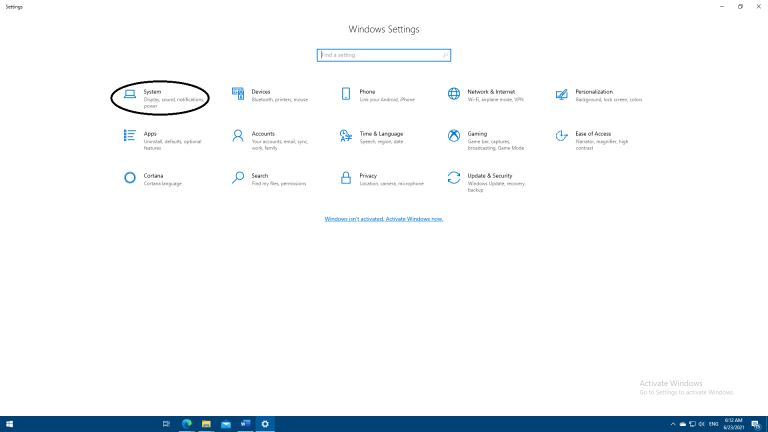This screenshot has width=768, height=432.
Task: Open the Devices settings icon
Action: click(238, 94)
